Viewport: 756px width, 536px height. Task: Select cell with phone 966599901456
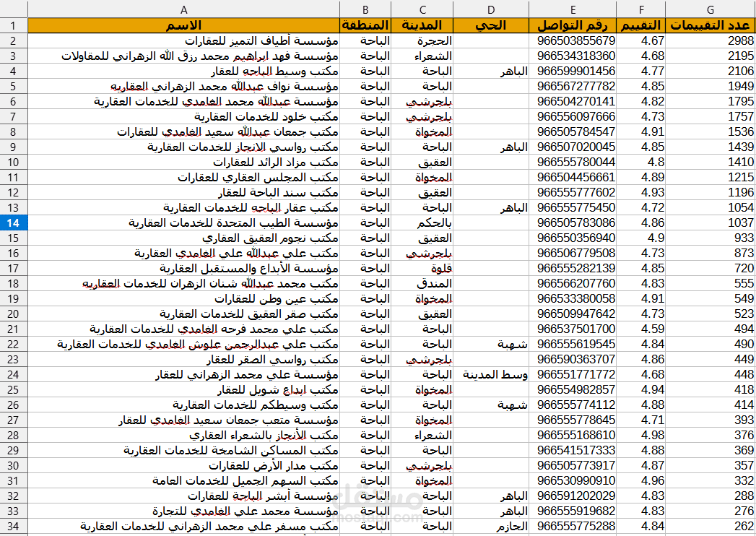[x=573, y=71]
